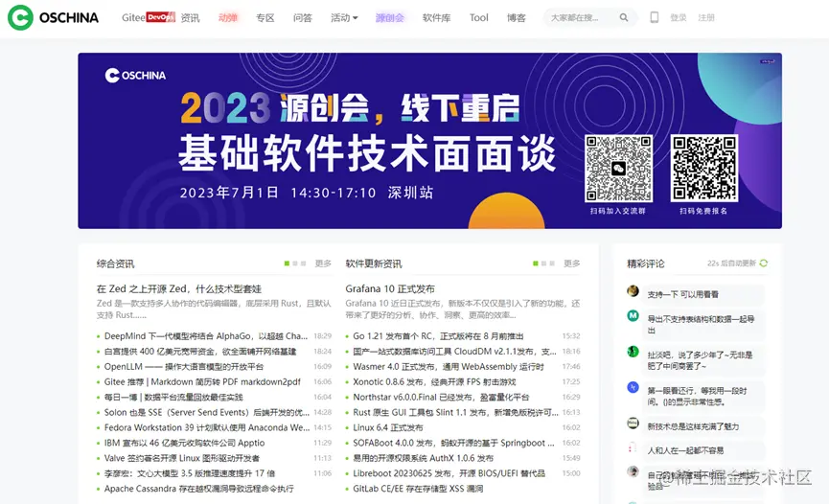Click green M avatar beside 导出不支持表结构

(x=633, y=316)
